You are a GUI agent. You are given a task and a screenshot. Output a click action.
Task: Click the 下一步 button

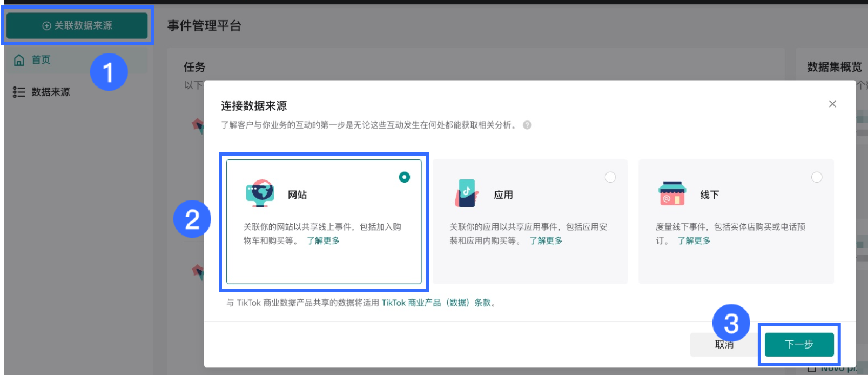[x=799, y=345]
